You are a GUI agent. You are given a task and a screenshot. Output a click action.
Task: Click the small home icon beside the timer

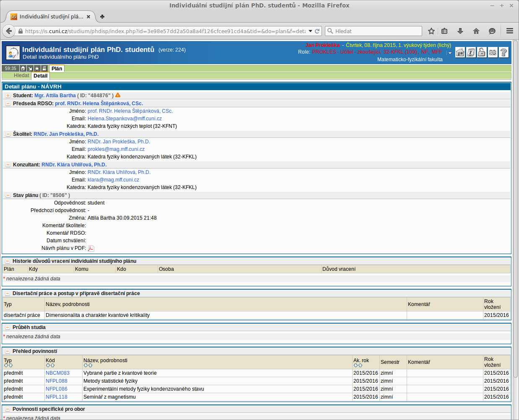23,68
